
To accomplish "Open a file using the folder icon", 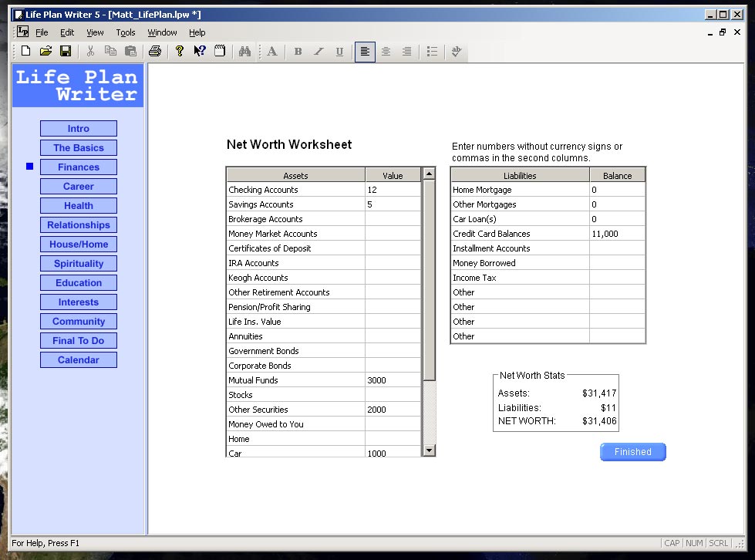I will [x=46, y=51].
